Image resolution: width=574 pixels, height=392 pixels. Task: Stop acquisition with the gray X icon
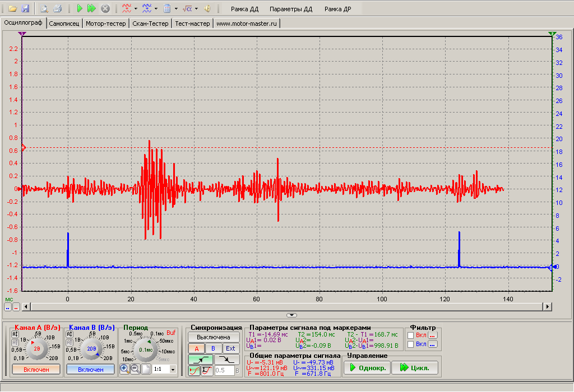point(105,8)
